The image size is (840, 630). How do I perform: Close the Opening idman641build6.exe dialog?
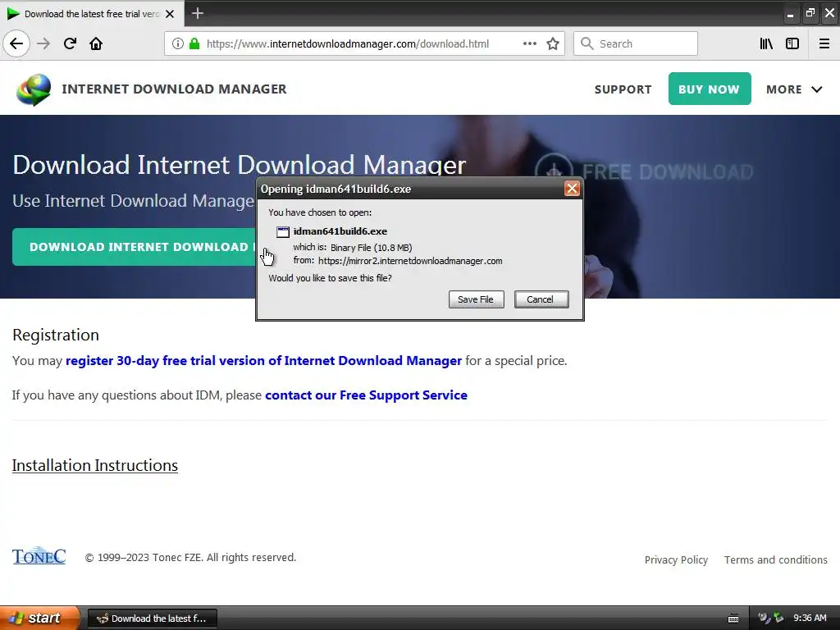[x=572, y=189]
